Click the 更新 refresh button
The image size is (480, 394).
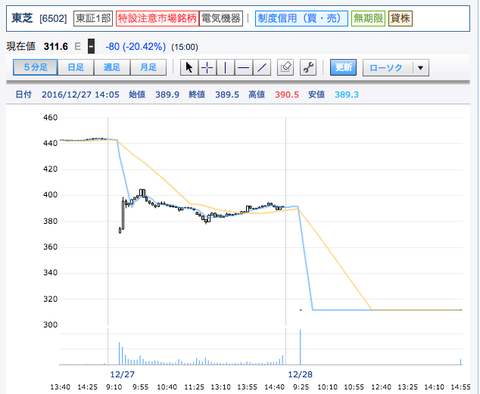point(343,68)
